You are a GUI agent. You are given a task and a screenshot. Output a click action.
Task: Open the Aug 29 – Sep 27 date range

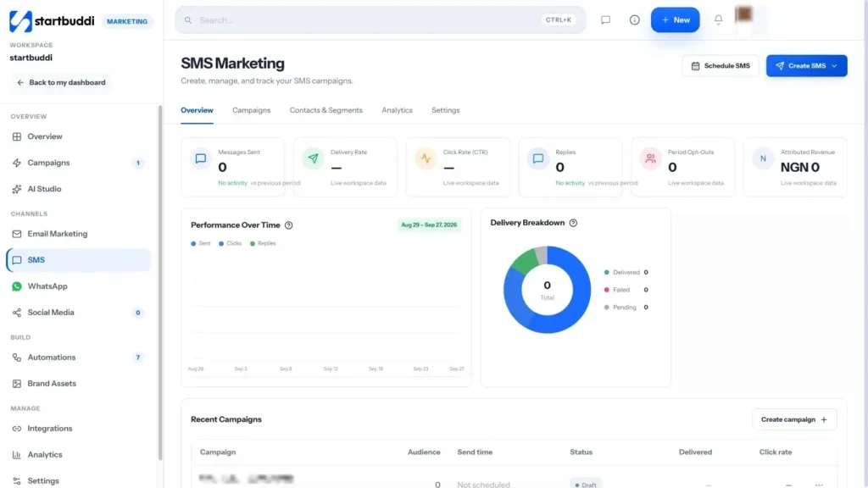pos(429,225)
